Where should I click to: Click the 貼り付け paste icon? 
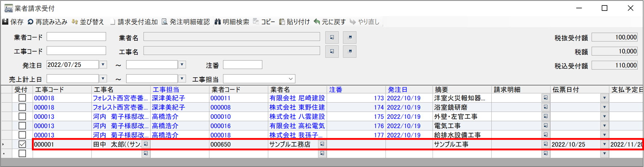tap(282, 22)
